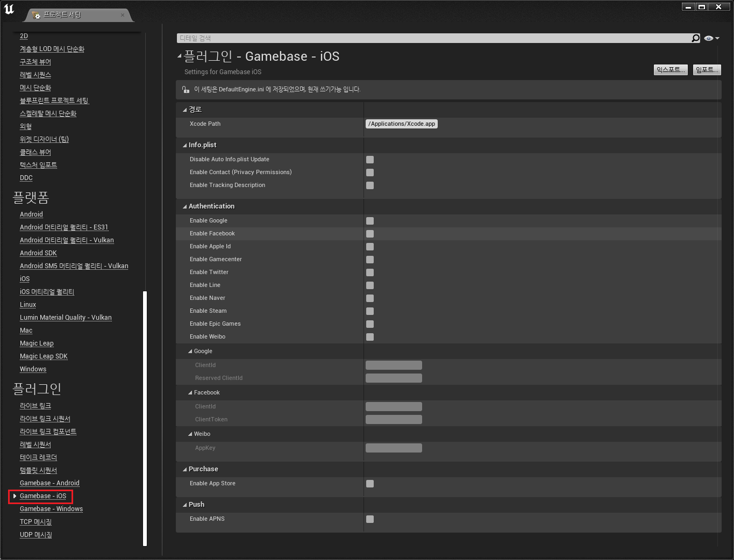The image size is (734, 560).
Task: Enable Epic Games checkbox
Action: click(370, 324)
